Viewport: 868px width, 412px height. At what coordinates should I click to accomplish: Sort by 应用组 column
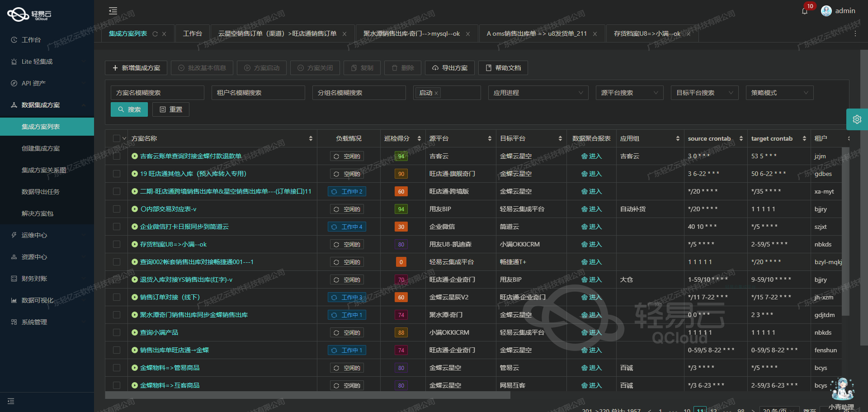pyautogui.click(x=678, y=138)
